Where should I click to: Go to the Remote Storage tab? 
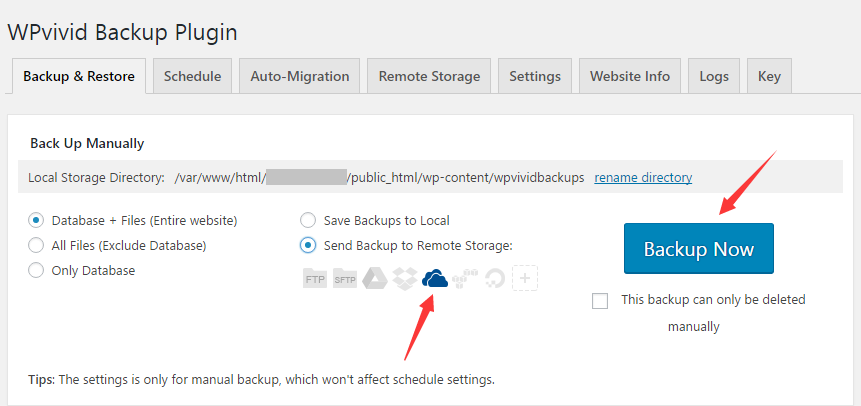[x=429, y=76]
